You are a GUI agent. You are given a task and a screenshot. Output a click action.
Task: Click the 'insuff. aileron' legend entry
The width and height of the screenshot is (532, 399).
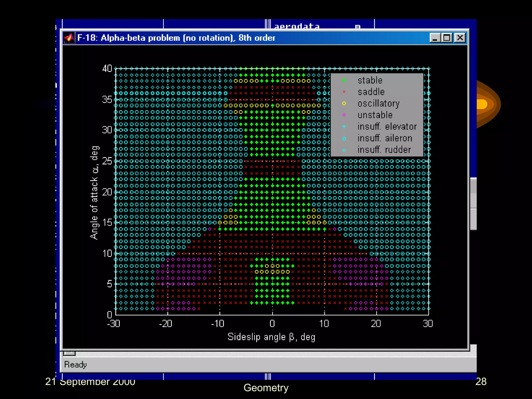point(385,138)
